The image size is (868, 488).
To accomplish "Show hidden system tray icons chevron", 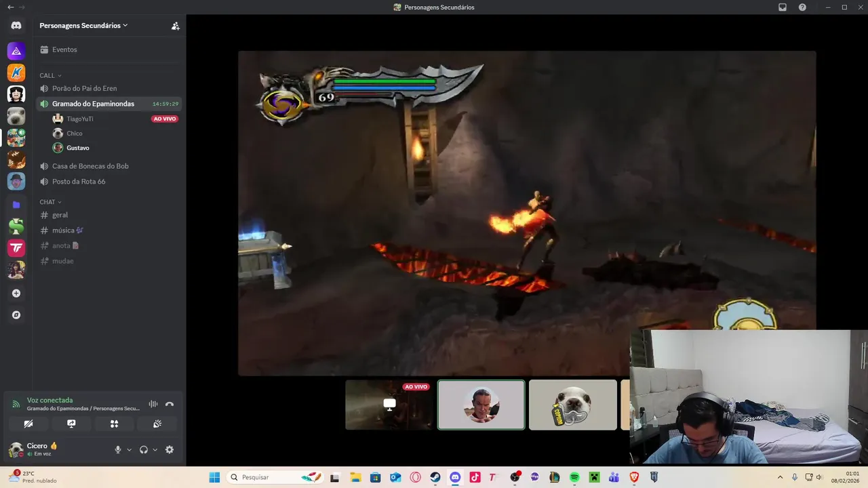I will point(780,477).
